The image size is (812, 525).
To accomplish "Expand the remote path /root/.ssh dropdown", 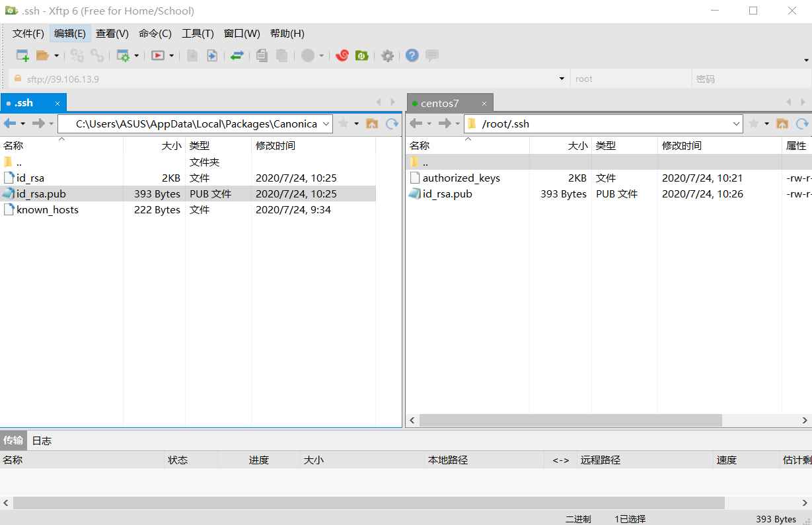I will 737,123.
